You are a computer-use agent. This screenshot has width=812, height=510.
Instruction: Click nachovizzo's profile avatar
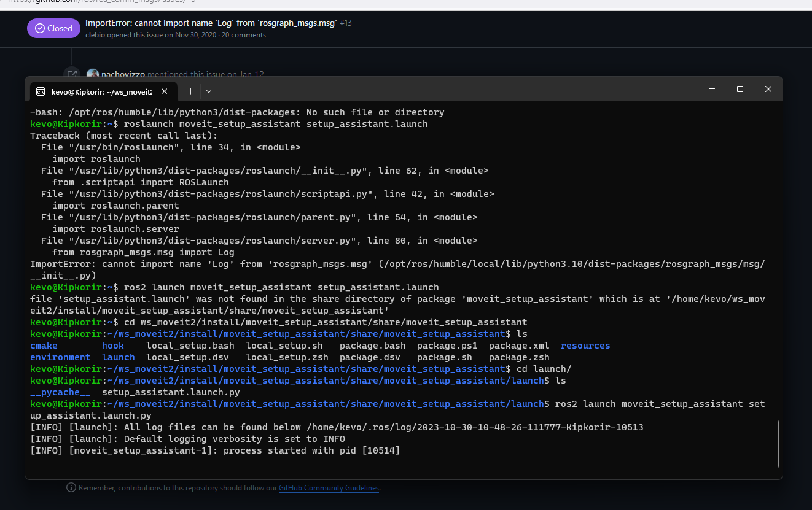92,74
